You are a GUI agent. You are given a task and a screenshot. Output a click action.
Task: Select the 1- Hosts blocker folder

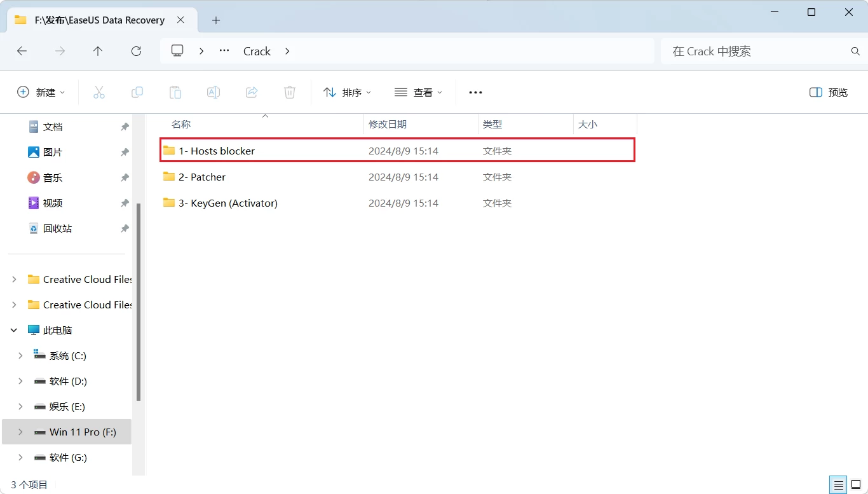[x=398, y=151]
